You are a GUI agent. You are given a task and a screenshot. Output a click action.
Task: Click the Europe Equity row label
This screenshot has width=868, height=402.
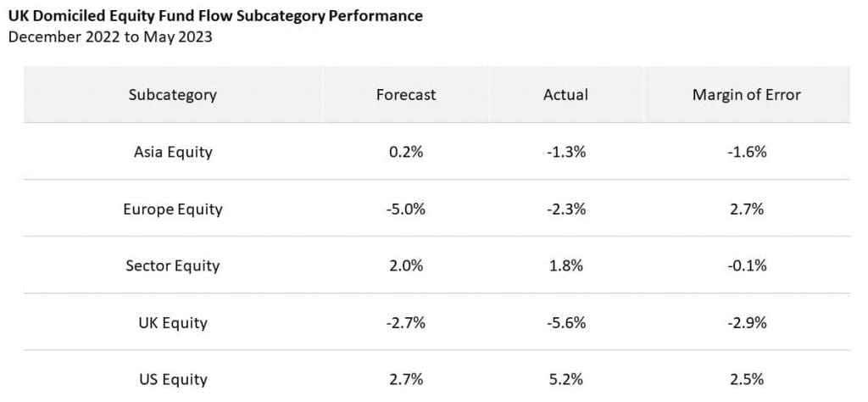click(173, 209)
